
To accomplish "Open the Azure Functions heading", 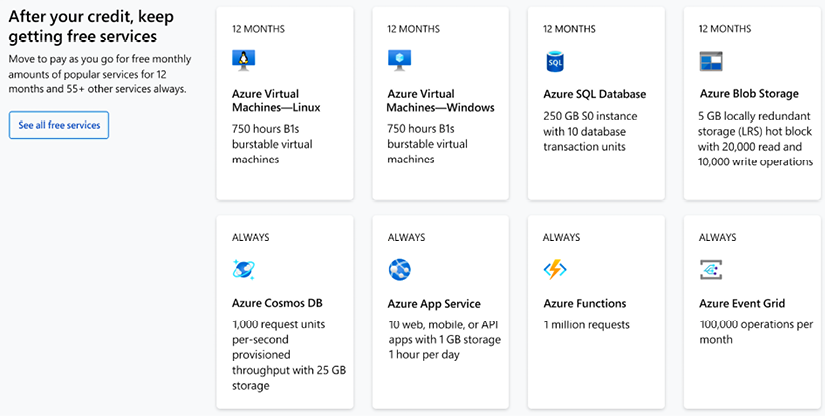I will click(585, 303).
